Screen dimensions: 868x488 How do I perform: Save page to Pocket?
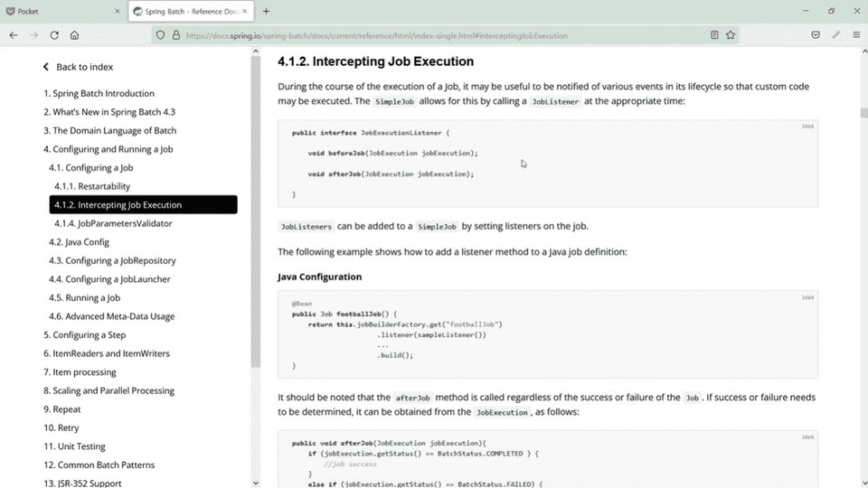pyautogui.click(x=816, y=35)
